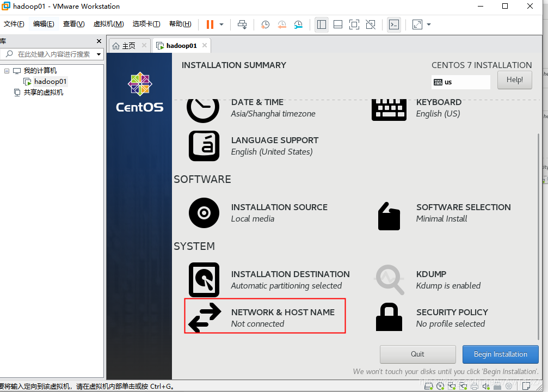Collapse the 我的计算机 tree node
The image size is (548, 392).
[7, 71]
